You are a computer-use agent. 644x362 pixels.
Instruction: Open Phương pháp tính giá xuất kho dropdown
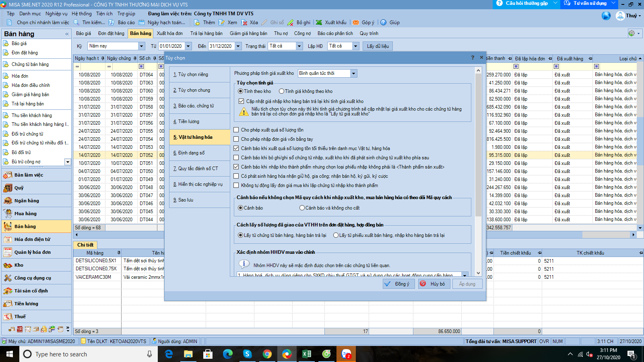click(353, 73)
